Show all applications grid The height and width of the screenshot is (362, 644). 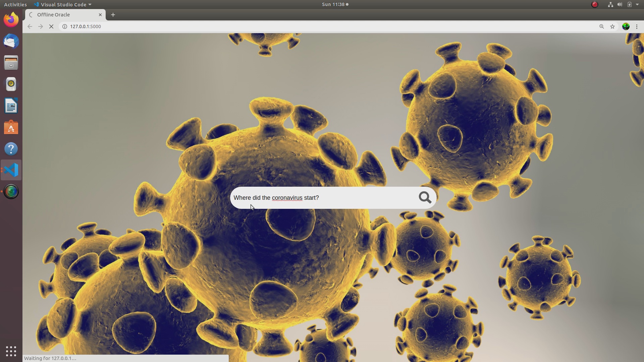[11, 351]
